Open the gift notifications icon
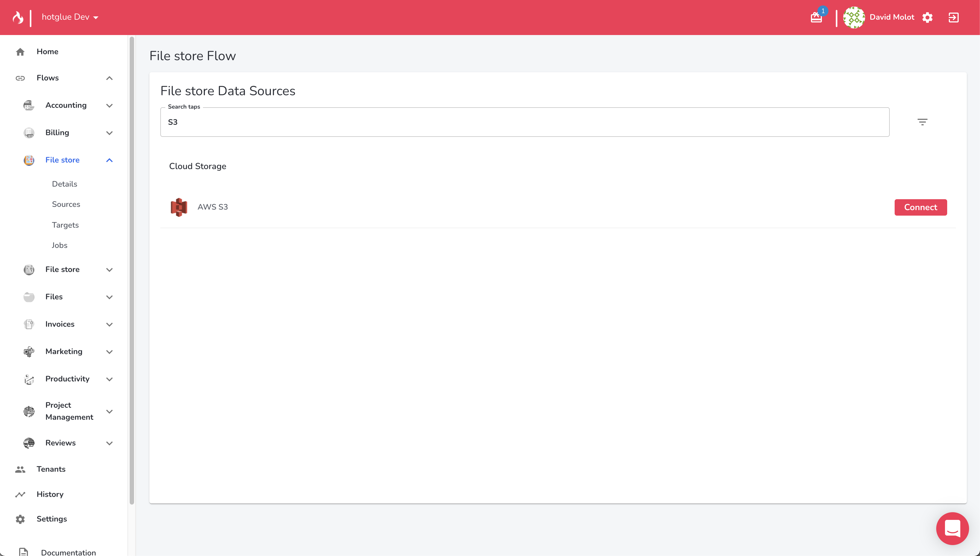The width and height of the screenshot is (980, 556). pos(816,18)
